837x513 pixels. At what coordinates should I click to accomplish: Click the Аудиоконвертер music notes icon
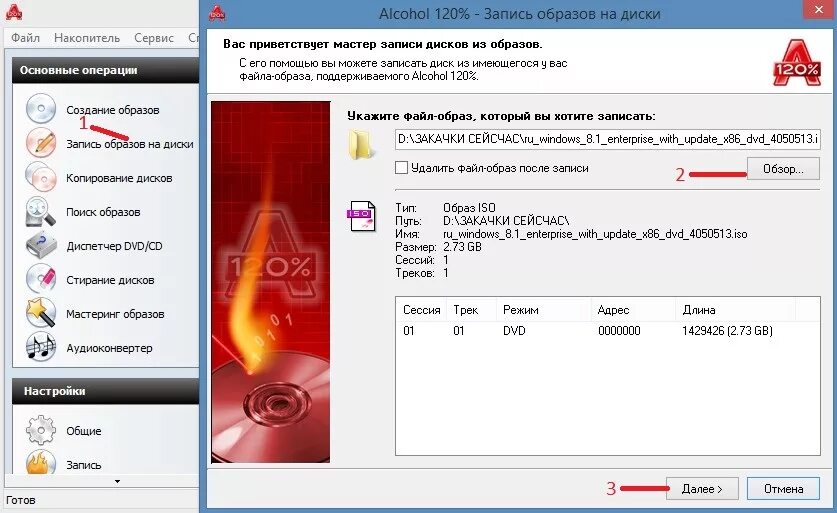(x=41, y=347)
